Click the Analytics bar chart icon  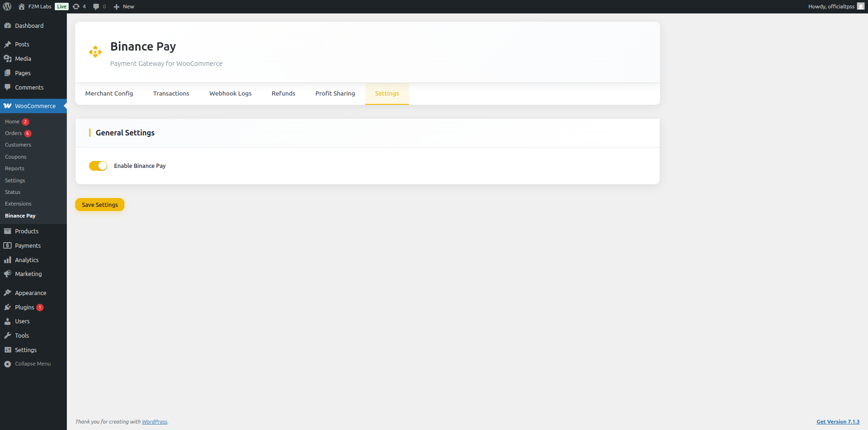pyautogui.click(x=7, y=260)
